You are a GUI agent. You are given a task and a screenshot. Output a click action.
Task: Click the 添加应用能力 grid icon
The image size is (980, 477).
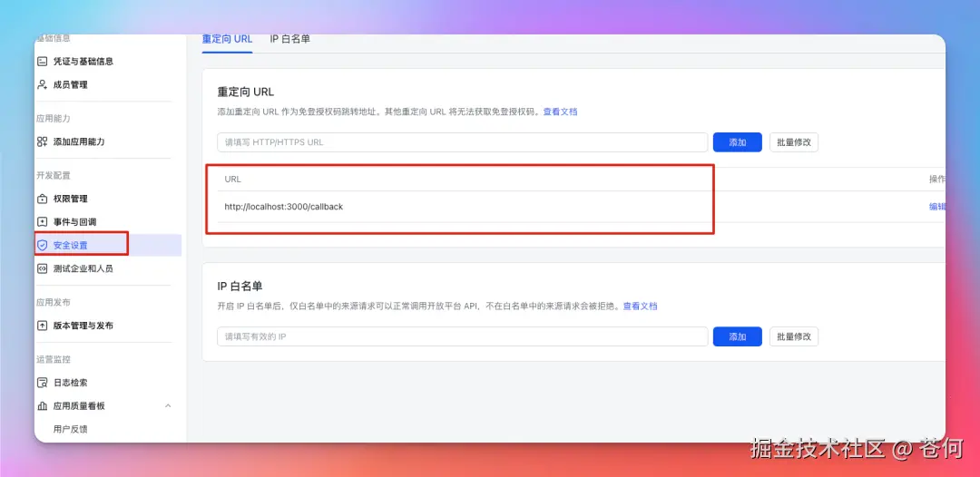(43, 141)
